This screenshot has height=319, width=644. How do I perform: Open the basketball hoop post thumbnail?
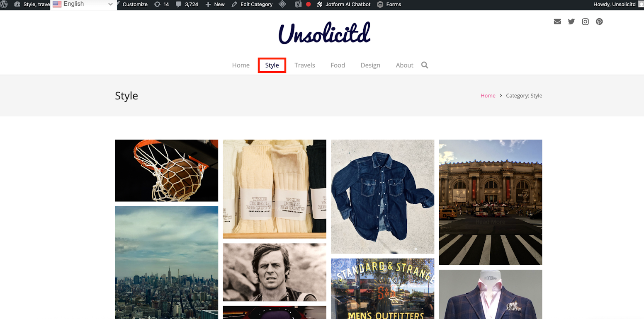(166, 170)
